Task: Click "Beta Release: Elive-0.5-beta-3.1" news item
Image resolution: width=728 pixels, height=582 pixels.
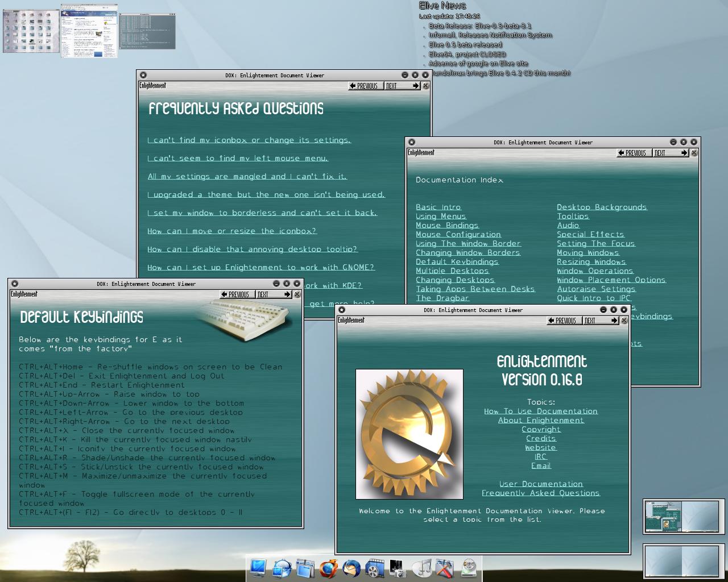Action: 480,26
